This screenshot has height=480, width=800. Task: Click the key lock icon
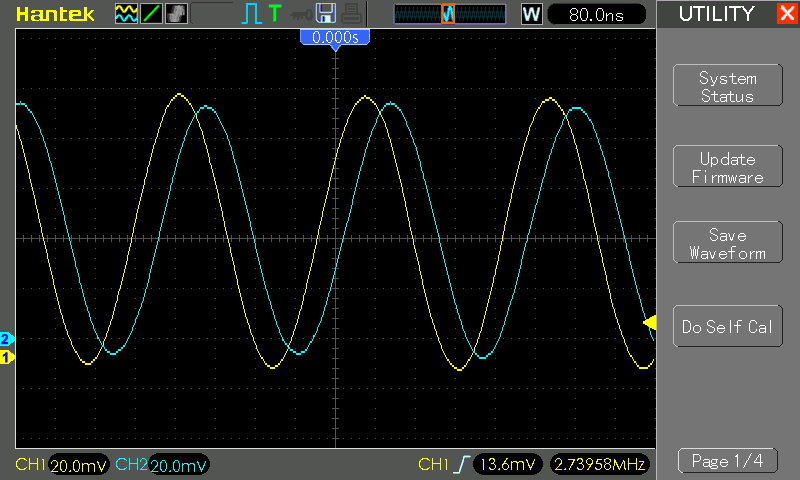coord(301,15)
